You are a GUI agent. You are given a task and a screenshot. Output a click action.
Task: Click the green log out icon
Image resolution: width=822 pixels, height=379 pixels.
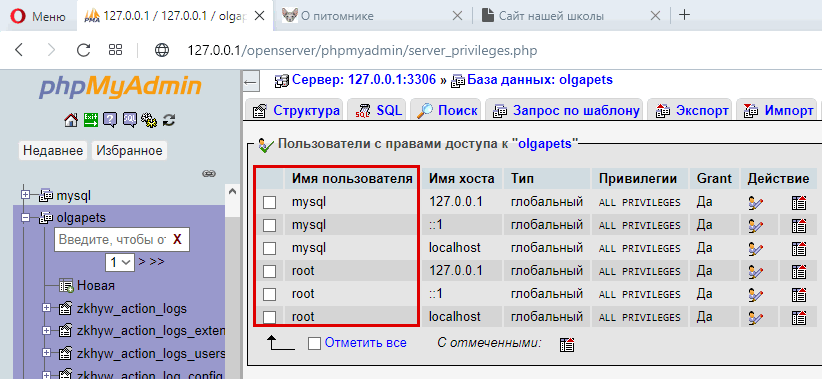pos(91,121)
